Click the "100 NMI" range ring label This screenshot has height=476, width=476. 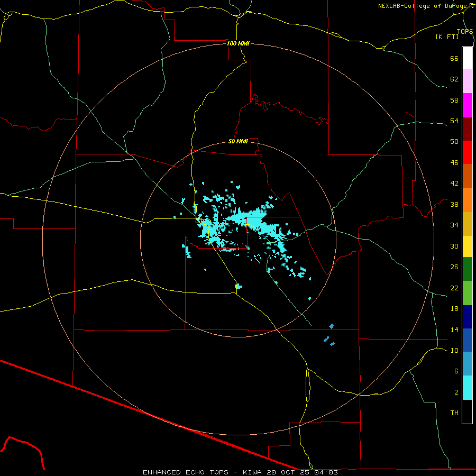click(238, 43)
